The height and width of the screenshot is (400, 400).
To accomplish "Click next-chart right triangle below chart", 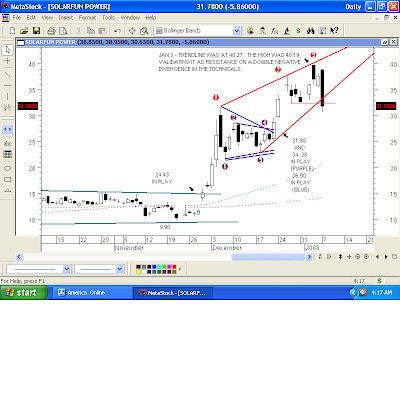I will click(x=386, y=257).
